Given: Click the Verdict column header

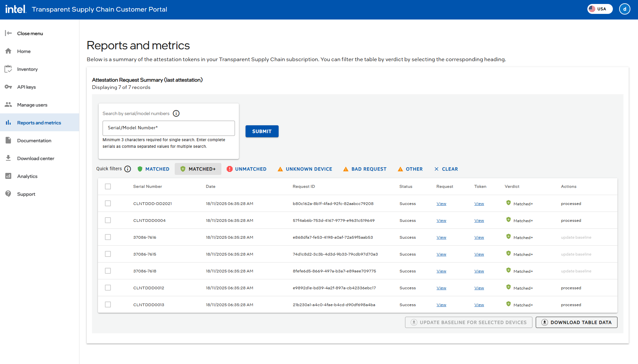Looking at the screenshot, I should 512,186.
